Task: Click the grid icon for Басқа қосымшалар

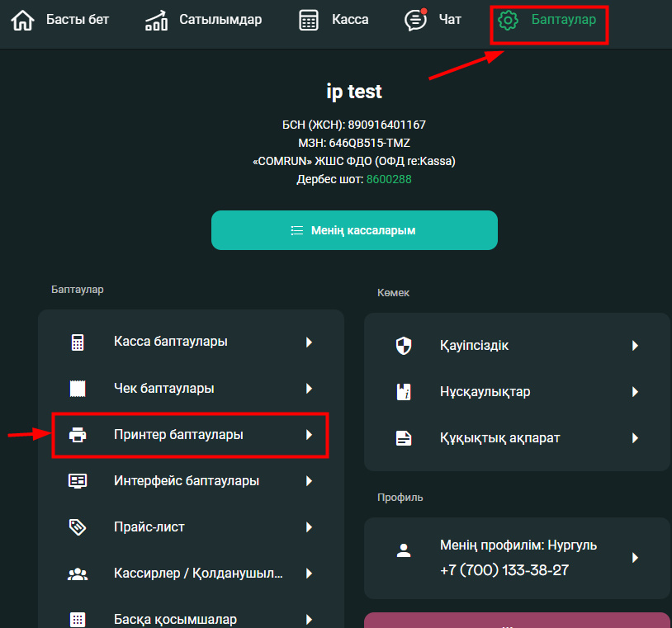Action: click(x=78, y=620)
